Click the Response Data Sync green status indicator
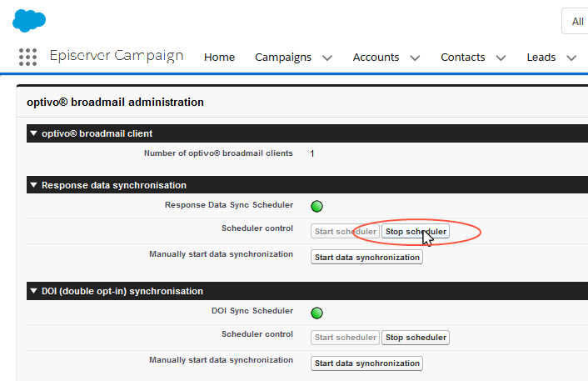The width and height of the screenshot is (588, 381). click(316, 207)
